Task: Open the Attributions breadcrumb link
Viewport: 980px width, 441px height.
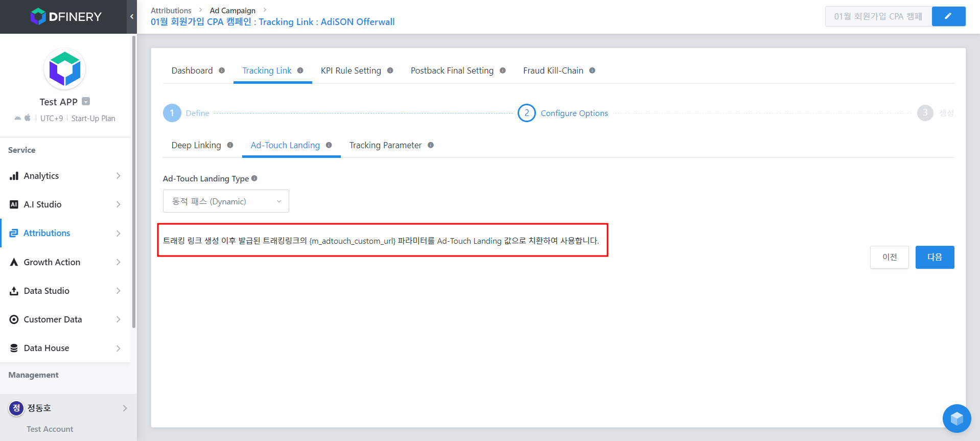Action: coord(171,10)
